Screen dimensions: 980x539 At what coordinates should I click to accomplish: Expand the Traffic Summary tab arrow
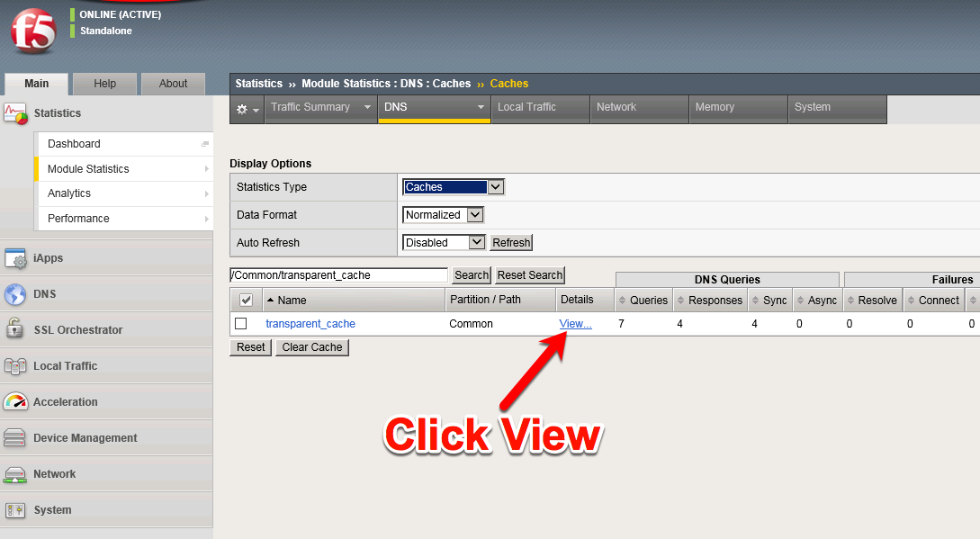pyautogui.click(x=367, y=107)
